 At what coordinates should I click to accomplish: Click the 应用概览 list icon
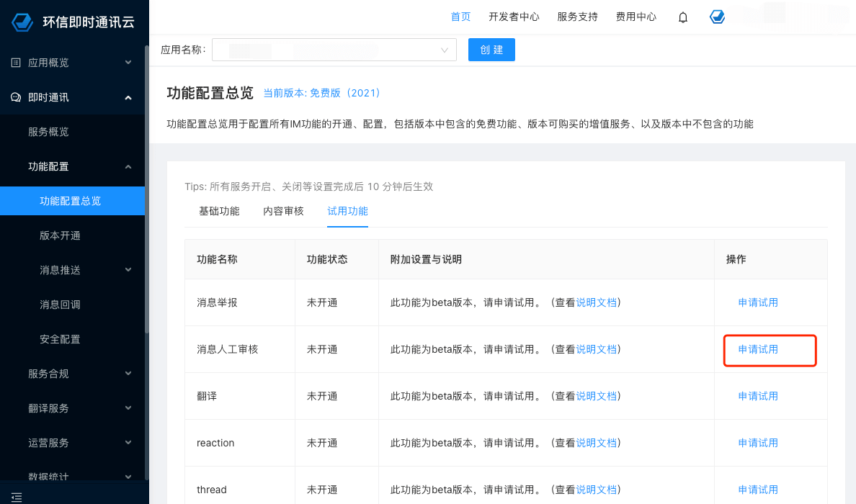point(16,63)
